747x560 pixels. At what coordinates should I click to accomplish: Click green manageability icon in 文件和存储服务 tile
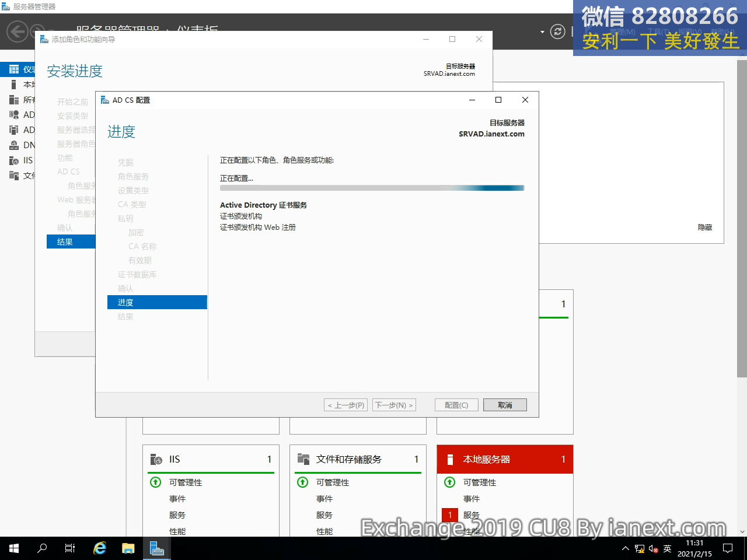click(x=303, y=482)
